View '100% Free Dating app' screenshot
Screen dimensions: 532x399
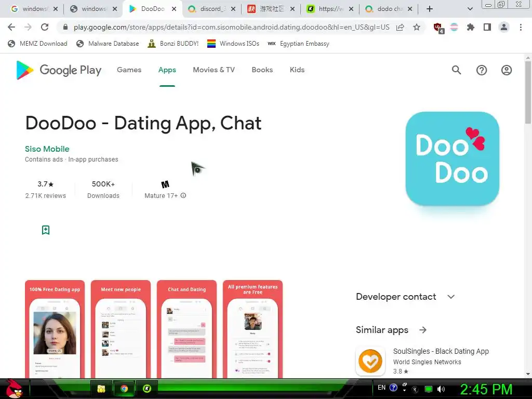[55, 329]
